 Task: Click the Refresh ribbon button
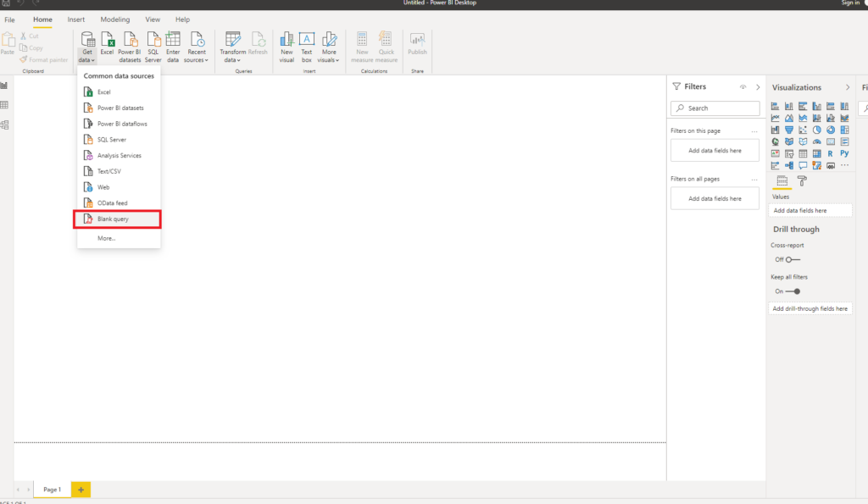point(258,43)
